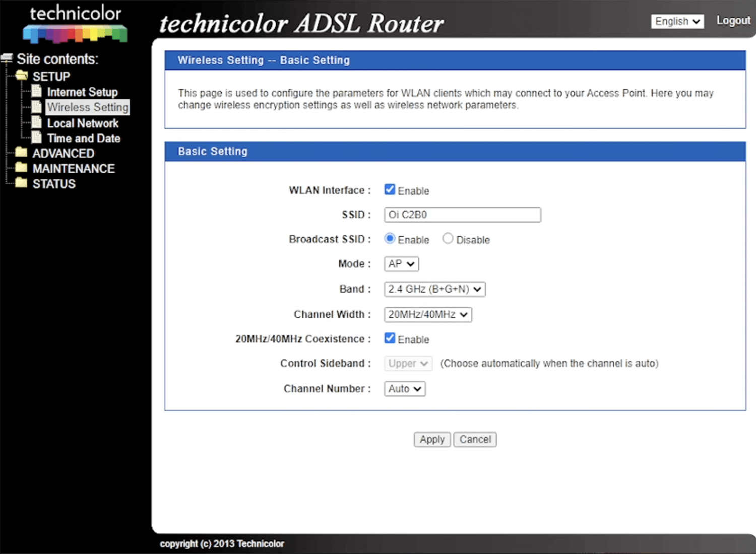Click the Site contents computer icon
Image resolution: width=756 pixels, height=554 pixels.
click(x=7, y=59)
